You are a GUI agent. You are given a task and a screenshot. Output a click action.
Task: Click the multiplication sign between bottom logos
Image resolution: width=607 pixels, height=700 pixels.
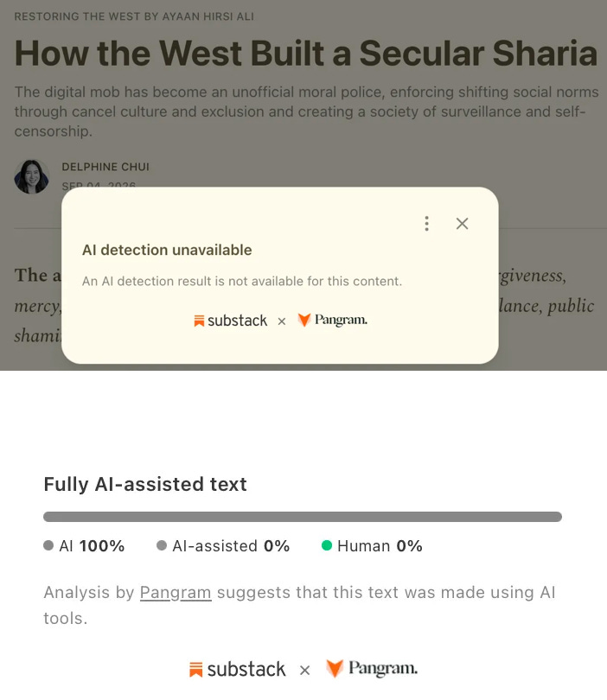[x=305, y=670]
